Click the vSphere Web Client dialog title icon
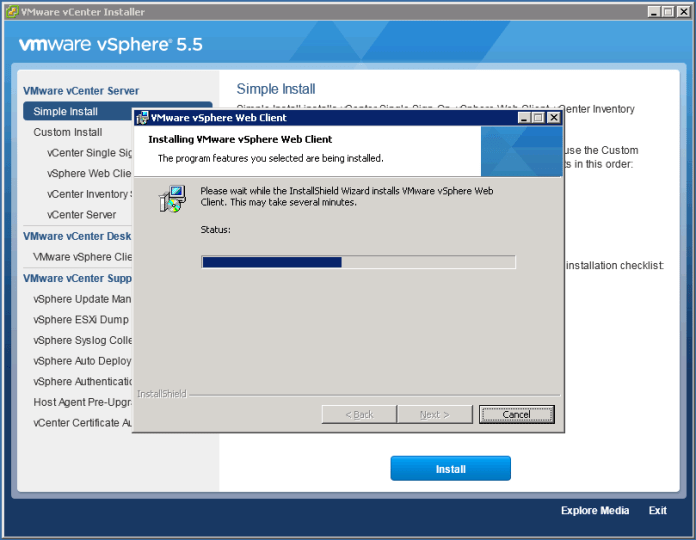 pyautogui.click(x=143, y=117)
